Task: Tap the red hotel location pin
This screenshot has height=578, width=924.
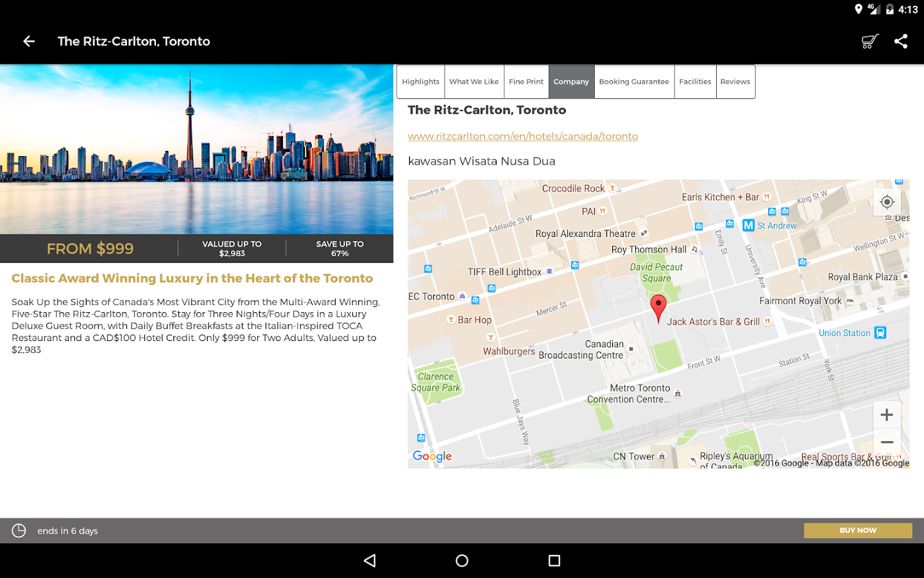Action: click(x=658, y=308)
